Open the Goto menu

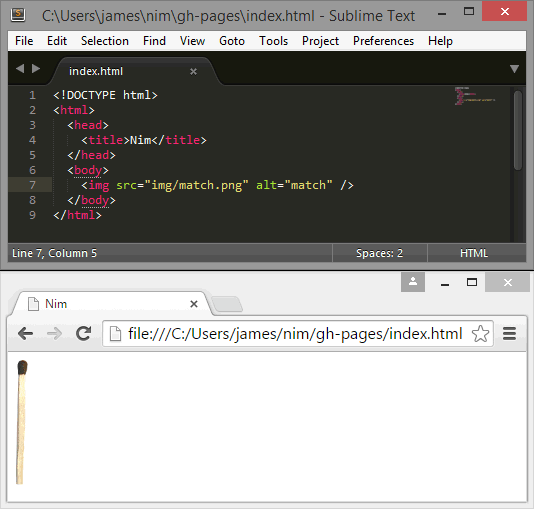pos(232,41)
